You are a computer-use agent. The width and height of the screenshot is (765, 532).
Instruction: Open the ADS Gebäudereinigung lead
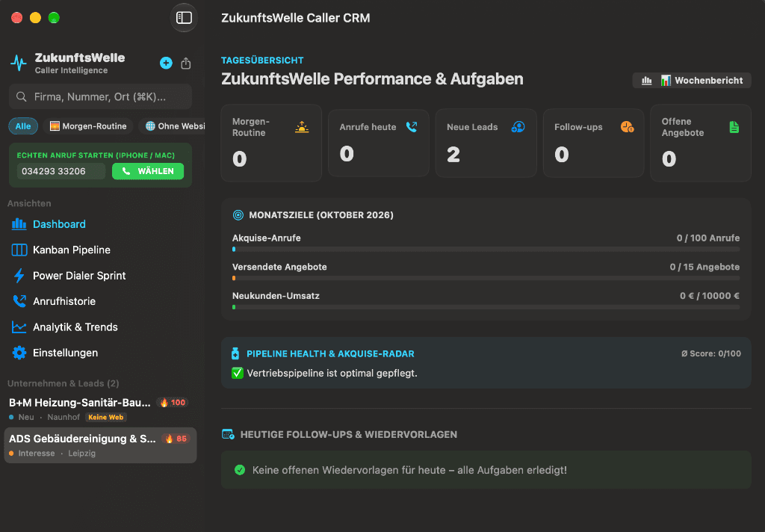click(x=100, y=445)
